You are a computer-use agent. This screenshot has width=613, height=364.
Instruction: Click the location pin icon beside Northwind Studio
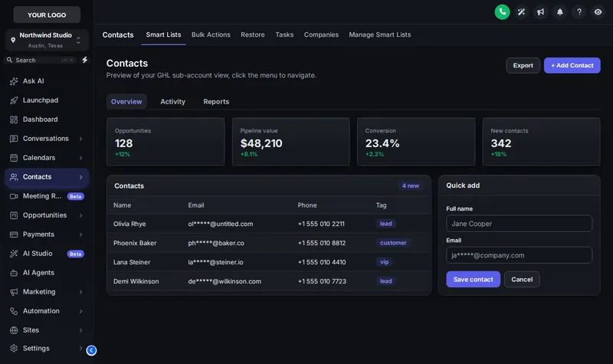(13, 40)
